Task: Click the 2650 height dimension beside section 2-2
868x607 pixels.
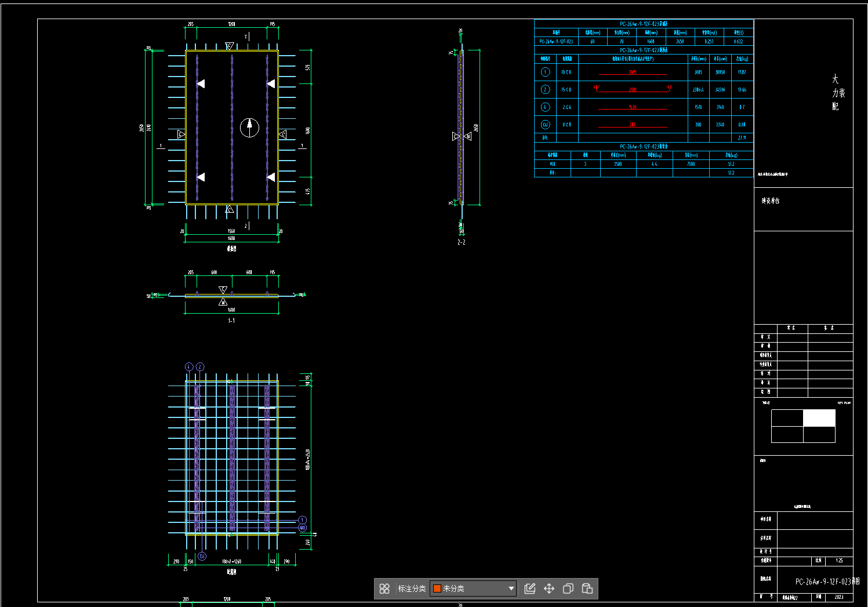Action: pos(476,128)
